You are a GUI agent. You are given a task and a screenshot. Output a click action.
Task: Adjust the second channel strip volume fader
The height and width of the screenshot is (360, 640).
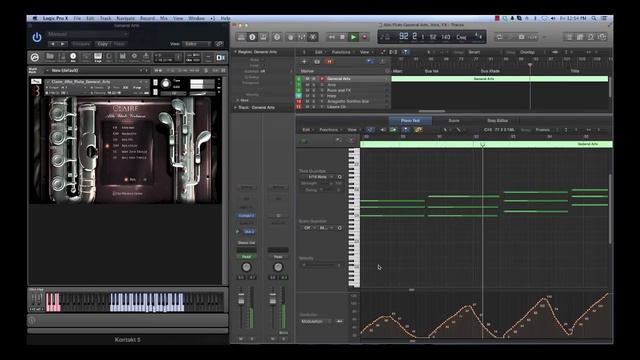click(x=273, y=299)
